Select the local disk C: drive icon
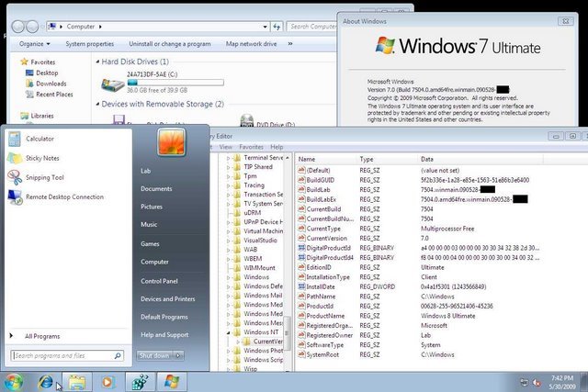 click(x=113, y=84)
